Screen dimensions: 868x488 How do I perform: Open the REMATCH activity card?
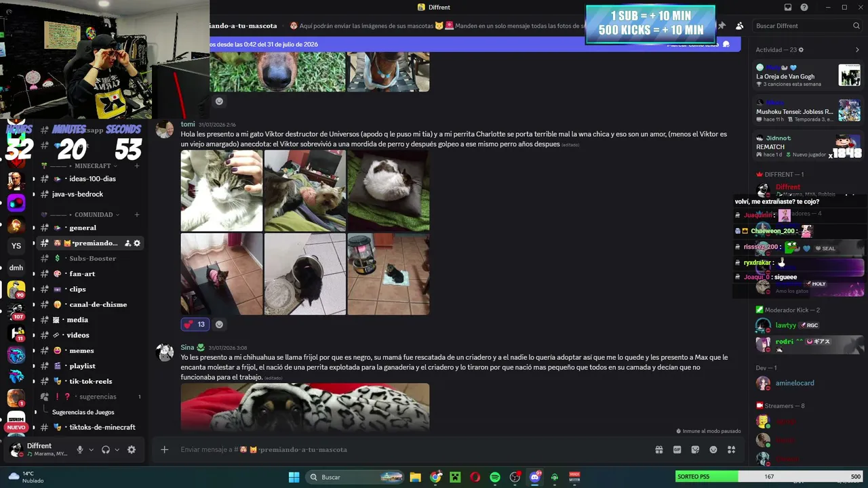tap(808, 146)
